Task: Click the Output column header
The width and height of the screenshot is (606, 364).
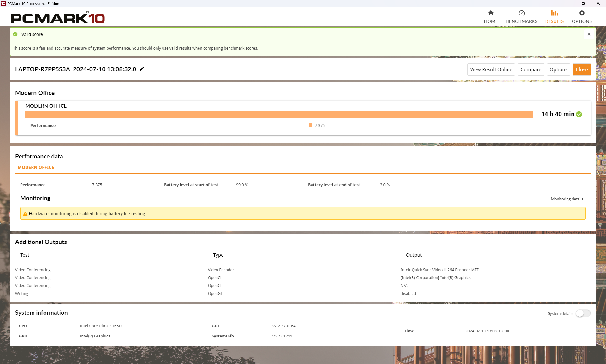Action: click(x=413, y=255)
